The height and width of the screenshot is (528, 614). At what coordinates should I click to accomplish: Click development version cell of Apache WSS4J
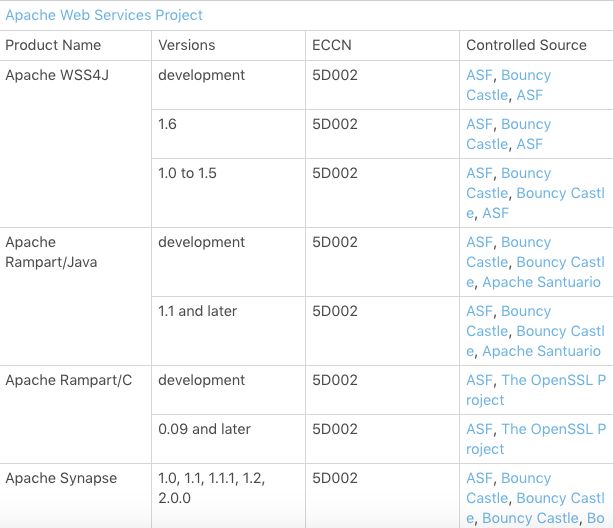point(228,85)
